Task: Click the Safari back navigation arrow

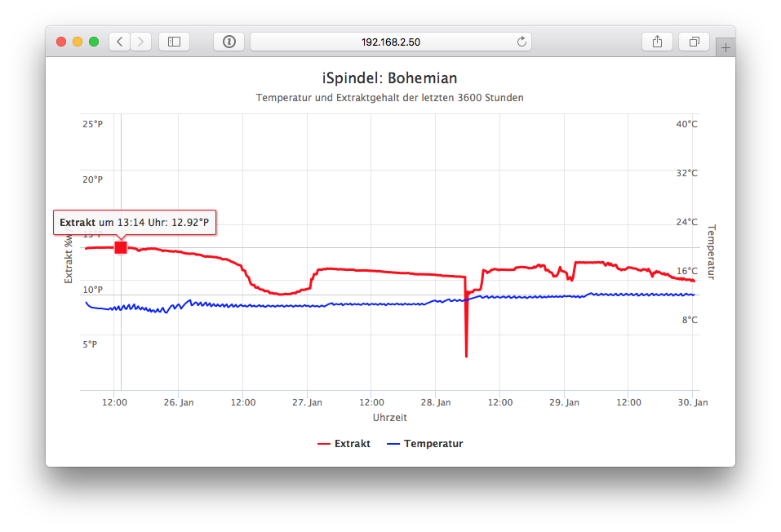Action: (x=120, y=42)
